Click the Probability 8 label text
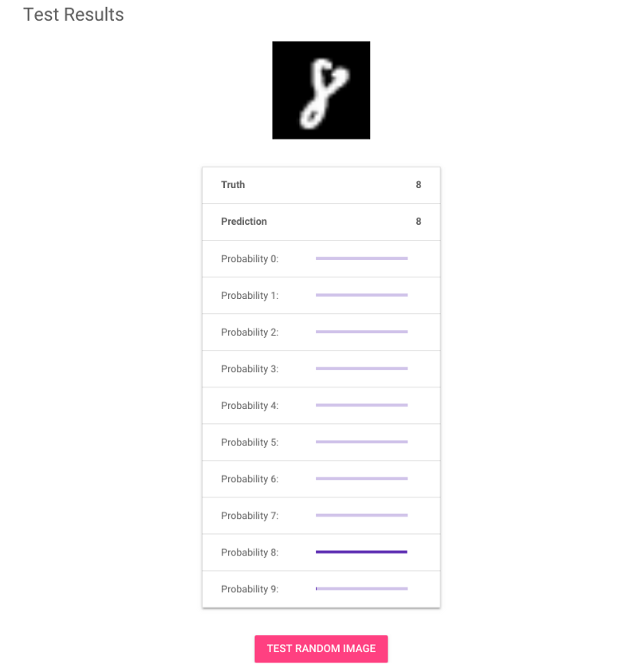638x672 pixels. [250, 552]
